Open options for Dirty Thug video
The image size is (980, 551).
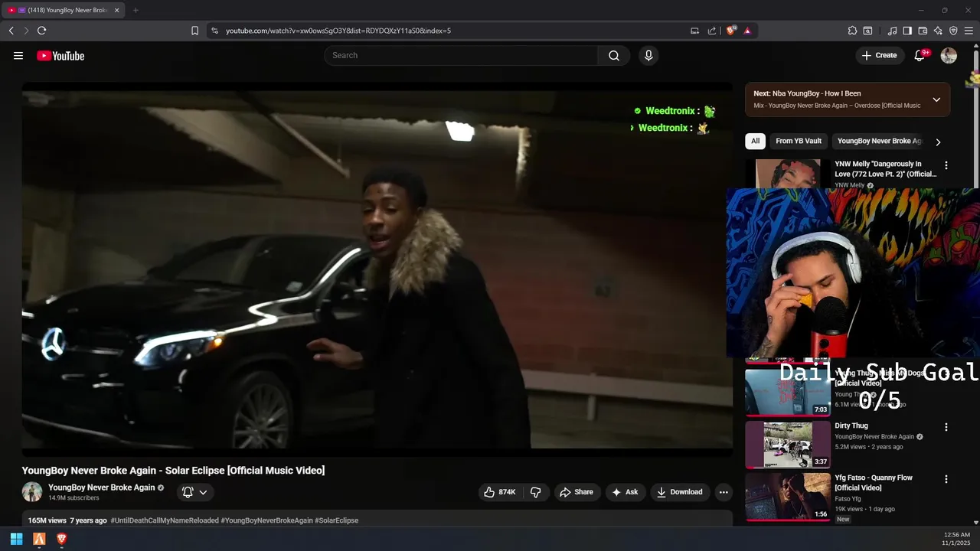point(946,427)
